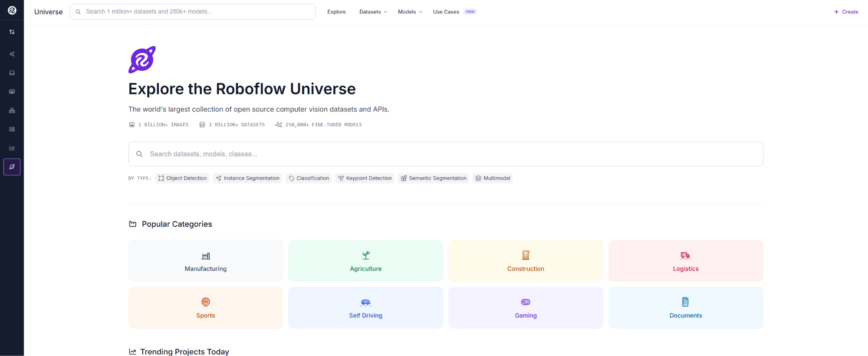Select the planet Universe icon in the sidebar
The height and width of the screenshot is (356, 868).
tap(12, 167)
